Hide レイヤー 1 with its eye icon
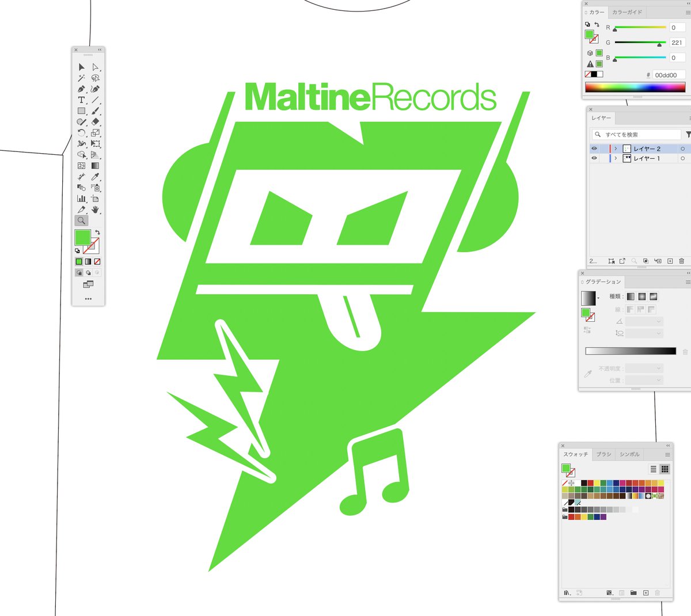 tap(594, 158)
